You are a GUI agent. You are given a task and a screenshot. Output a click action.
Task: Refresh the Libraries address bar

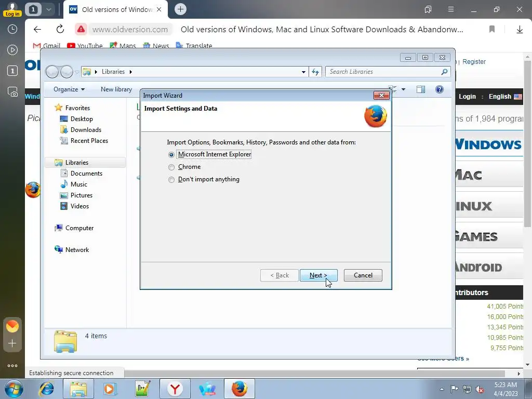pyautogui.click(x=315, y=72)
